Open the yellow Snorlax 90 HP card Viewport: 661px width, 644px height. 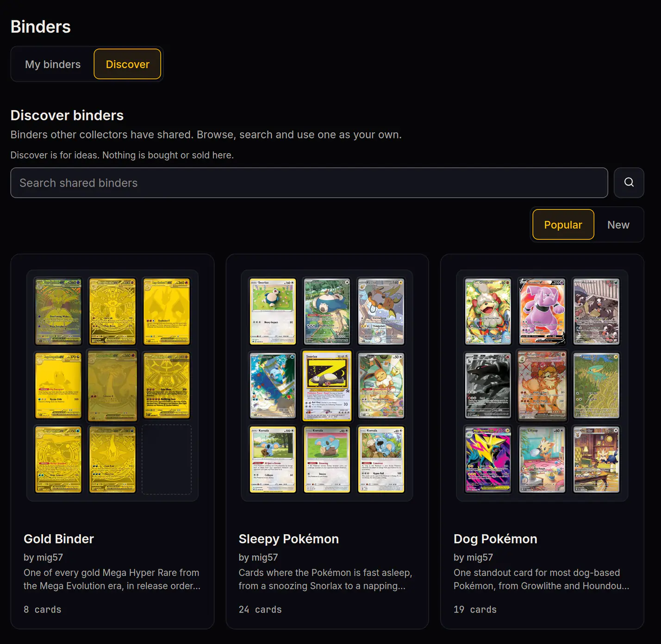327,386
